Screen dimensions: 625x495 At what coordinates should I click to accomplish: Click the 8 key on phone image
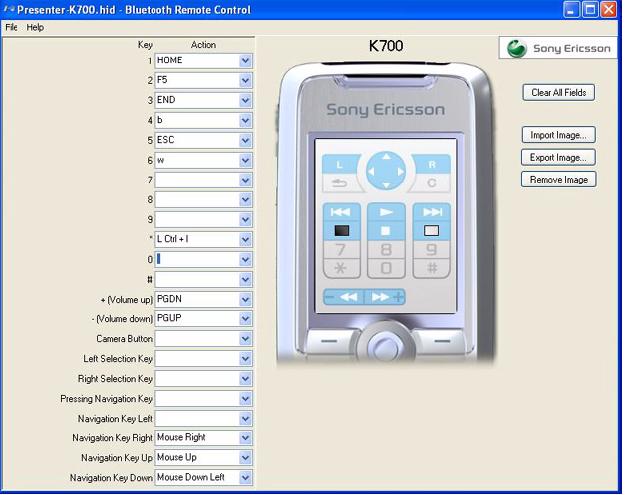coord(386,249)
